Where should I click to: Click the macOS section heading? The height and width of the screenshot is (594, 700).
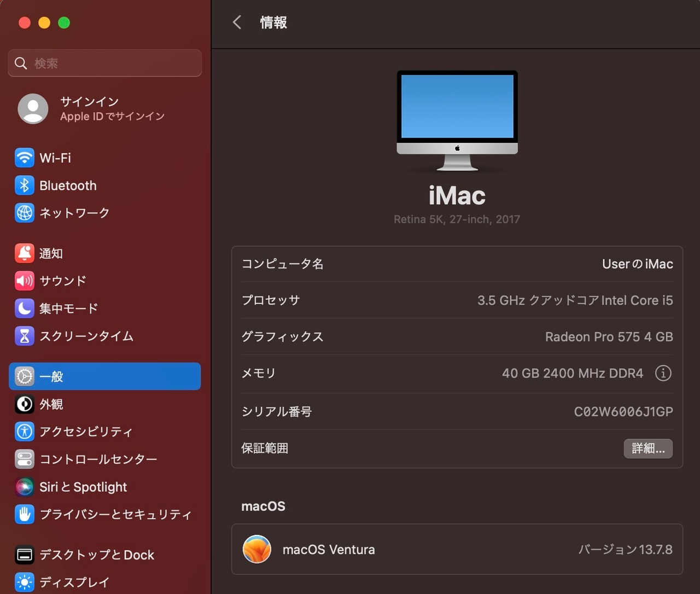click(x=264, y=506)
